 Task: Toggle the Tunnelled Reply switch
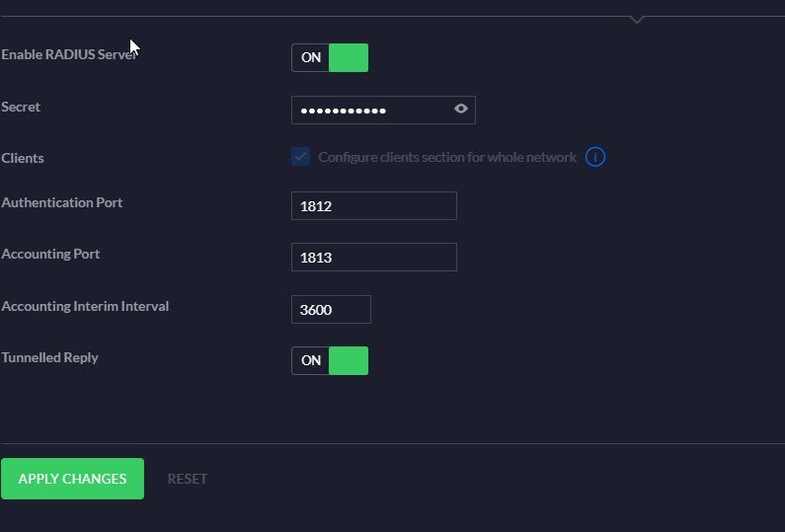330,360
